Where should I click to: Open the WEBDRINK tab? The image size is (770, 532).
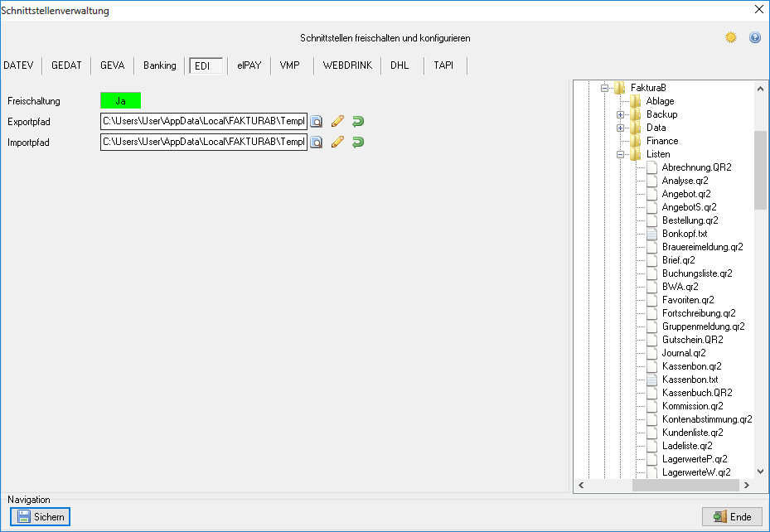[347, 65]
